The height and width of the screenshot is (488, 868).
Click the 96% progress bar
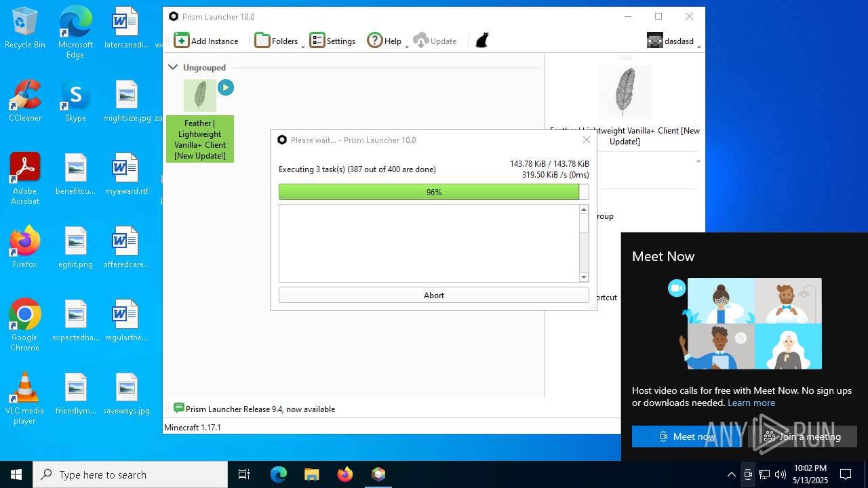click(x=433, y=192)
